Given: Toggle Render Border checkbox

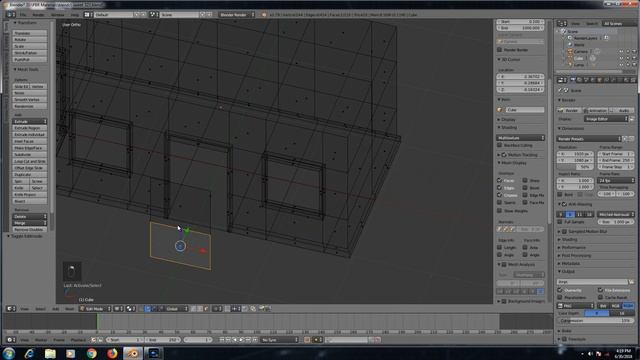Looking at the screenshot, I should pyautogui.click(x=500, y=50).
